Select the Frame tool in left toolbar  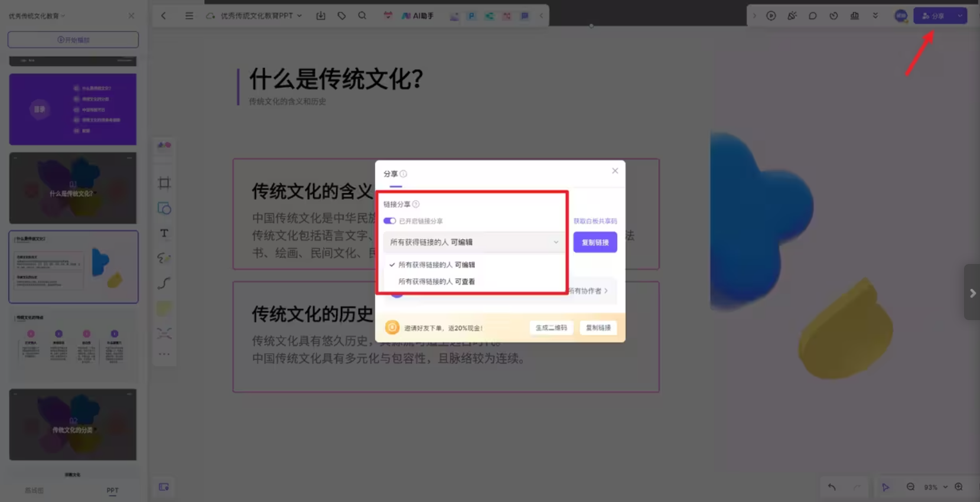[164, 183]
